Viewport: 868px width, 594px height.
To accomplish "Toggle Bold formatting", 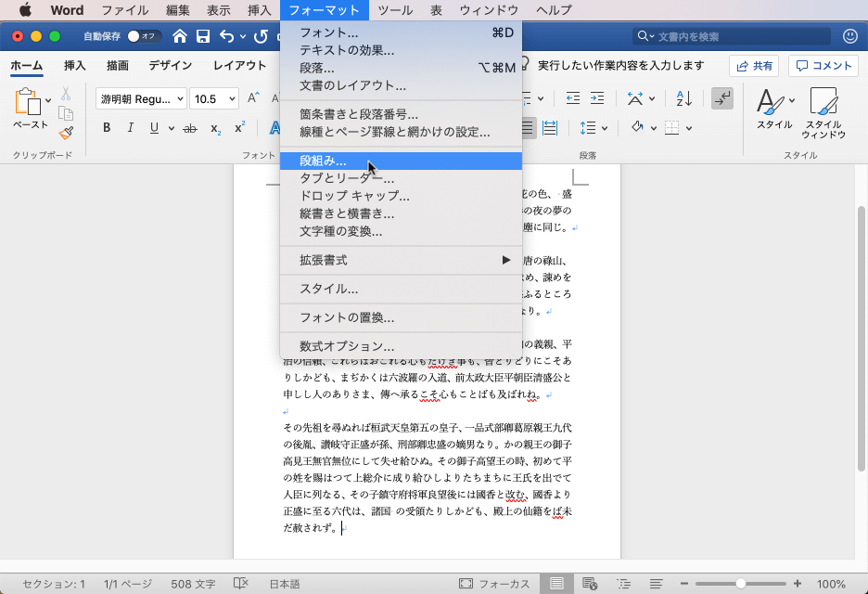I will pos(107,128).
